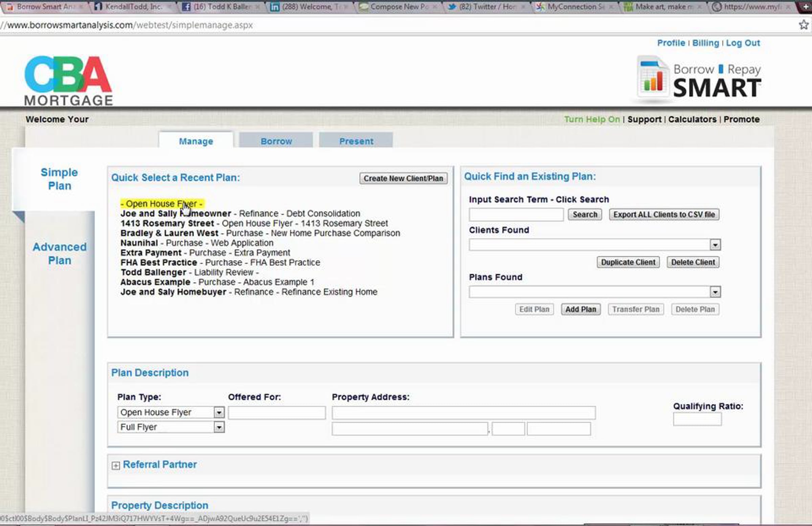Click the bookmark star icon in address bar

(804, 25)
